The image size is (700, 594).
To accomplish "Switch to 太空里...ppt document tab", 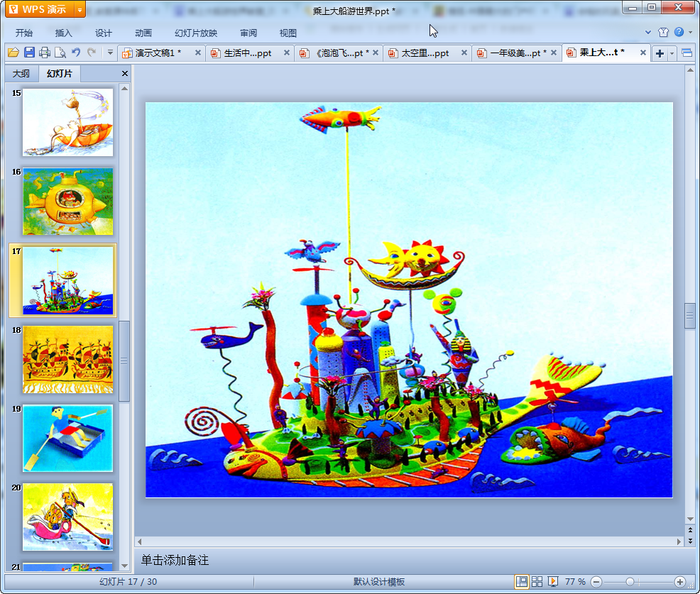I will (425, 53).
